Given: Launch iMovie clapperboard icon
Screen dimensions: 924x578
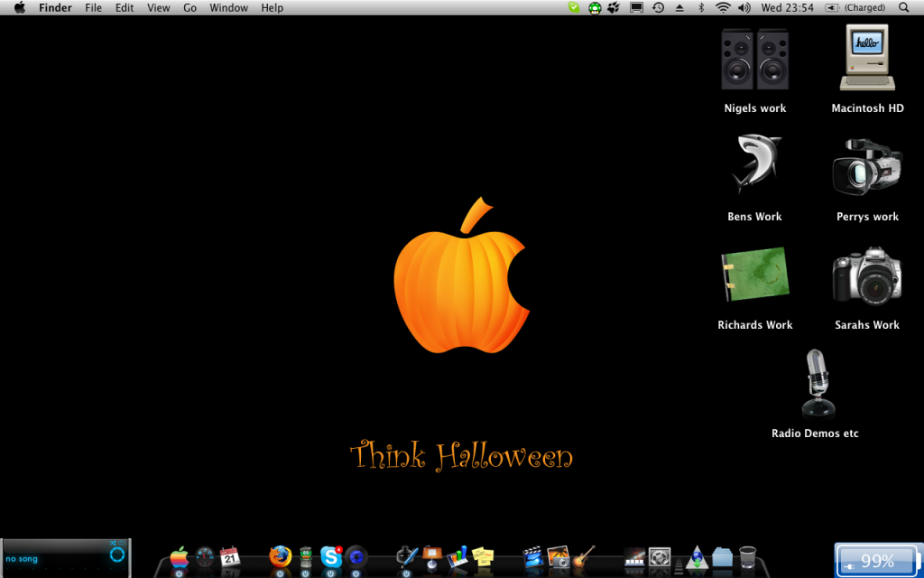Looking at the screenshot, I should point(532,556).
